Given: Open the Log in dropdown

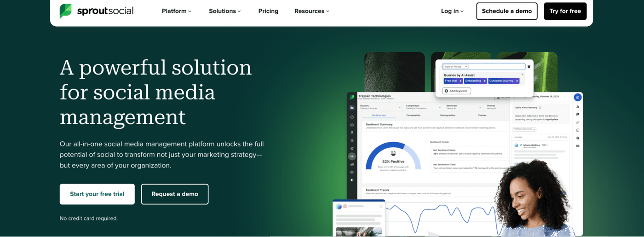Looking at the screenshot, I should coord(452,11).
